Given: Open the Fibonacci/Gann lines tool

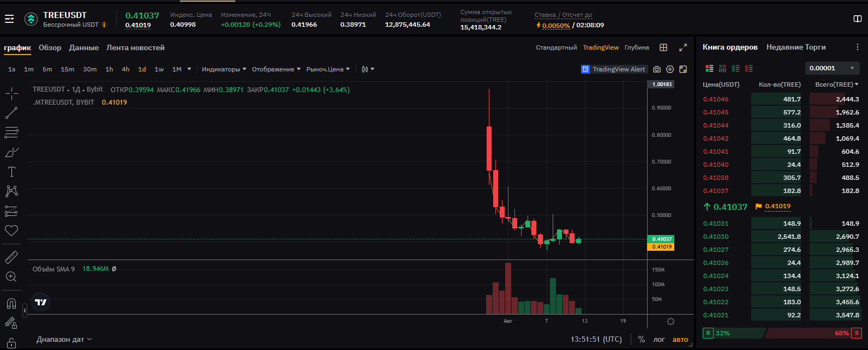Looking at the screenshot, I should 11,132.
